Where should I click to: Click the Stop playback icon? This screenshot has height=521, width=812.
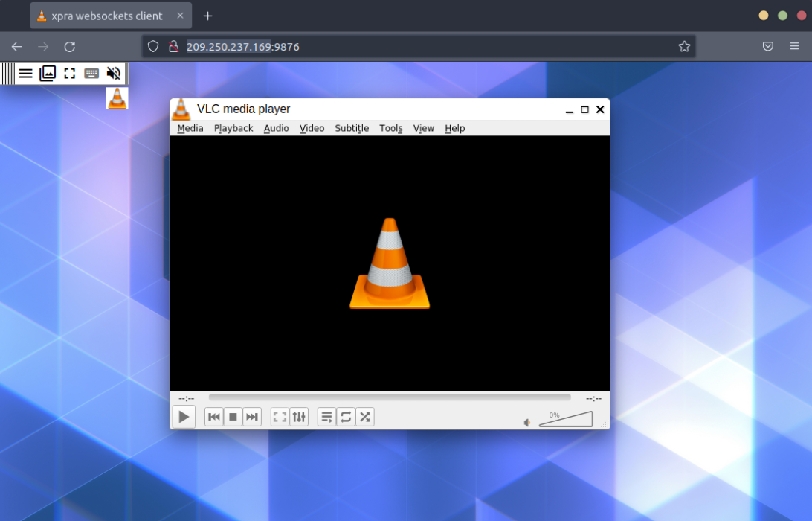(x=233, y=417)
